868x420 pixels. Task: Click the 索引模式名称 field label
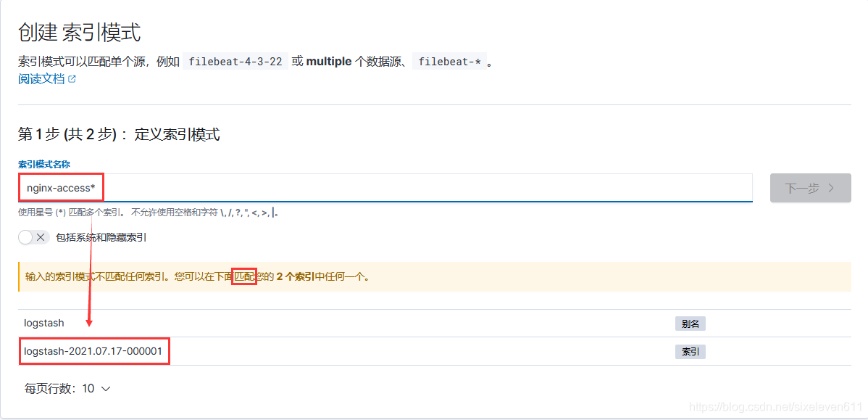[x=44, y=164]
